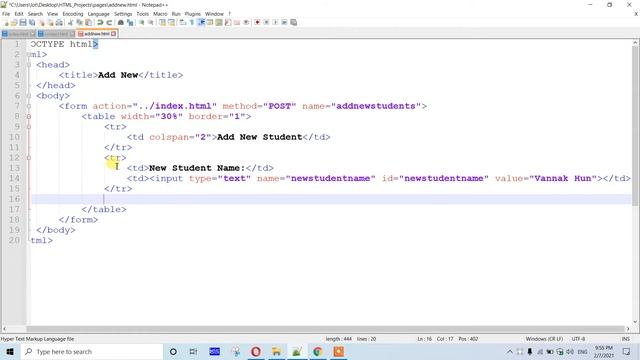Collapse the tr fold marker on line 12

[29, 158]
